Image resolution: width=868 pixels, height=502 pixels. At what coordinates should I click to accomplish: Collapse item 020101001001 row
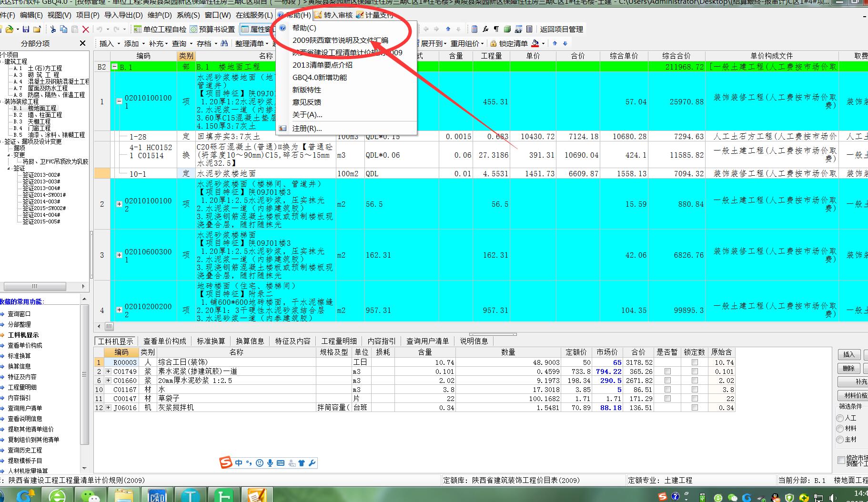coord(119,101)
